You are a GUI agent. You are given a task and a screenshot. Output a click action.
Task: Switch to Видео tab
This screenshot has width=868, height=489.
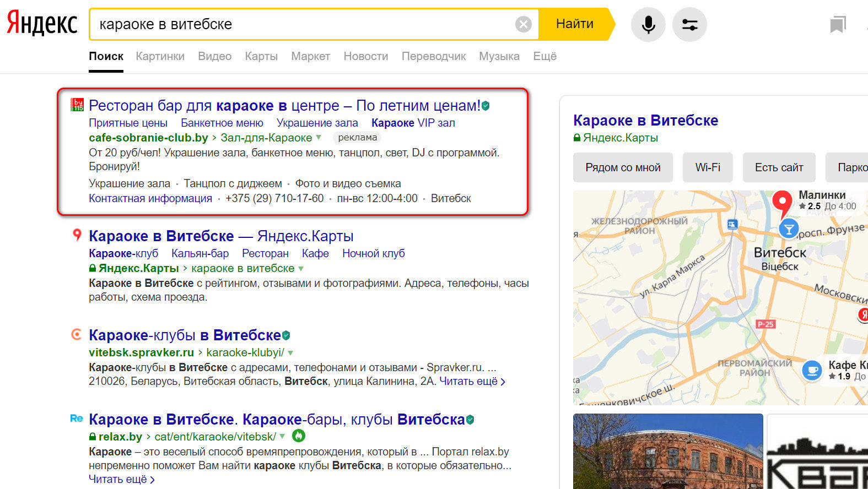click(214, 56)
